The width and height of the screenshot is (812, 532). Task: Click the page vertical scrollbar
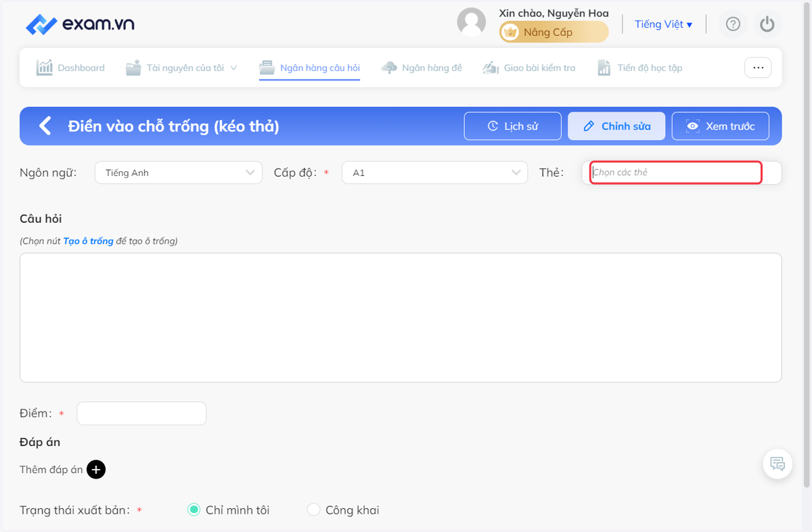pyautogui.click(x=806, y=244)
